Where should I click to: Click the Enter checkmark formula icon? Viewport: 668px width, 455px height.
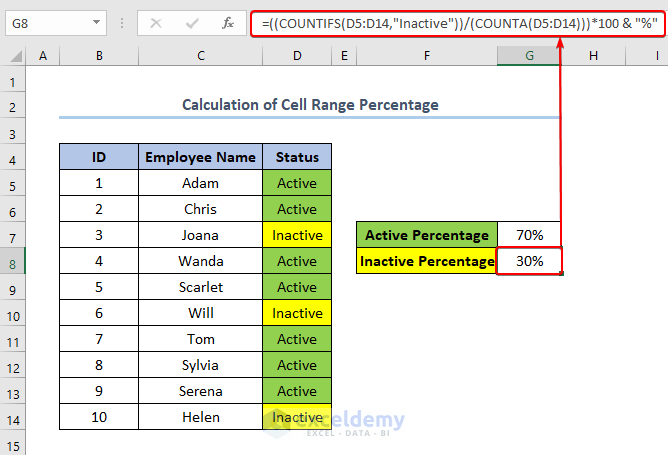coord(192,23)
